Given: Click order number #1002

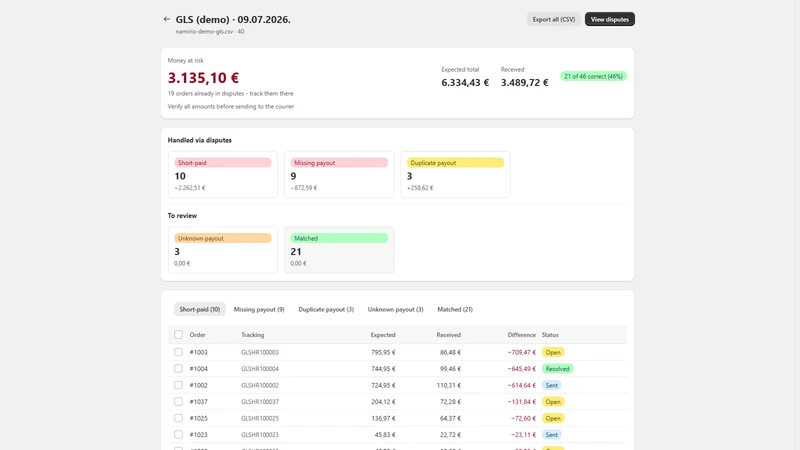Looking at the screenshot, I should [x=198, y=385].
